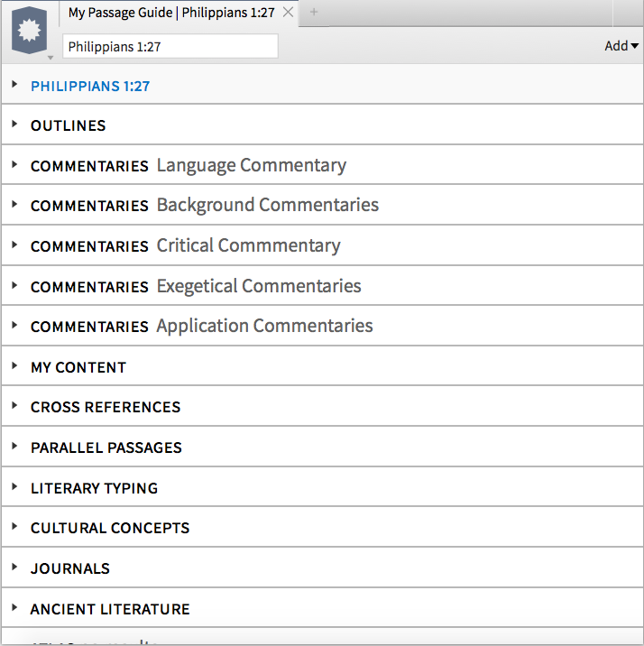Click the blue PHILIPPIANS 1:27 heading
This screenshot has height=646, width=644.
pos(90,86)
